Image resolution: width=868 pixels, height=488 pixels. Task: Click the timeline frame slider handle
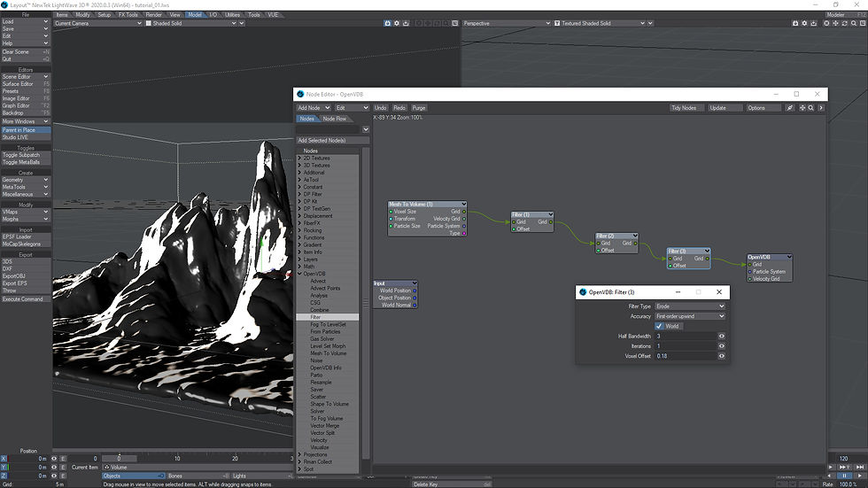coord(120,458)
